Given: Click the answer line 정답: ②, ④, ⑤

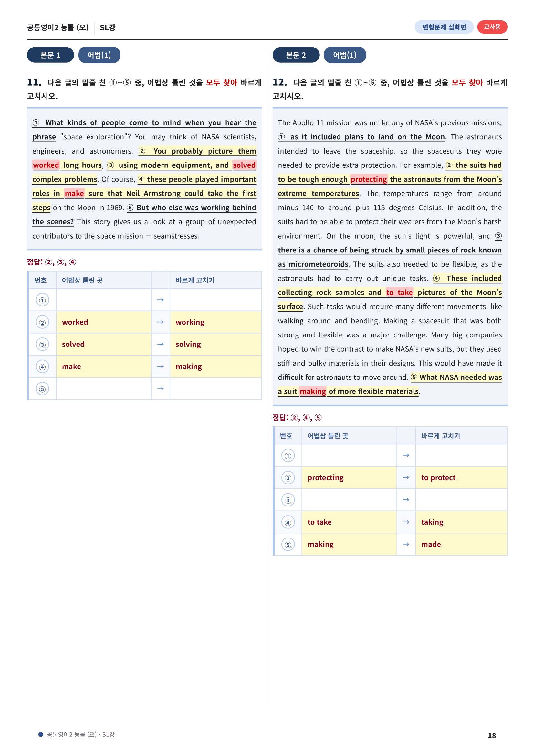Looking at the screenshot, I should [x=297, y=418].
